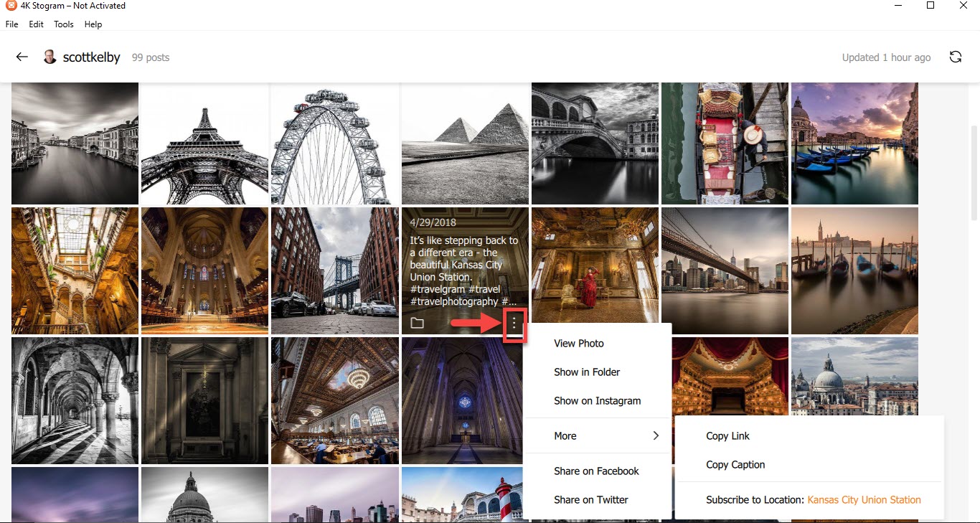Open the Help menu
The image size is (980, 523).
[x=93, y=24]
